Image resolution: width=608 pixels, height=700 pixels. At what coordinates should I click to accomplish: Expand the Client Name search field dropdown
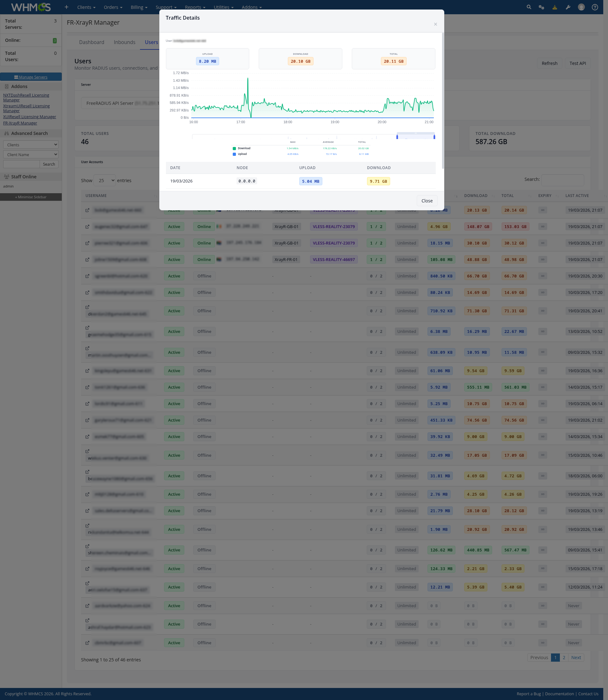point(31,155)
